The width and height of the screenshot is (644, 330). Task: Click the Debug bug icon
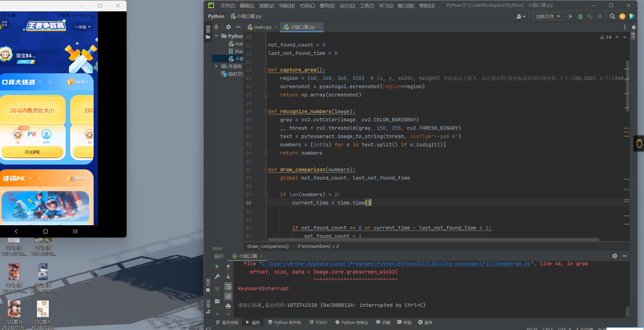point(580,16)
